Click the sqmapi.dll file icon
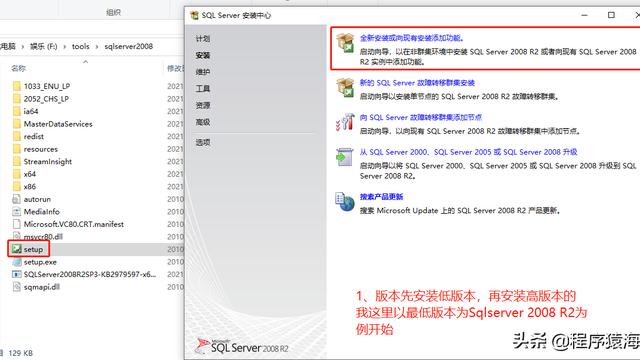Viewport: 640px width, 360px height. pyautogui.click(x=16, y=287)
